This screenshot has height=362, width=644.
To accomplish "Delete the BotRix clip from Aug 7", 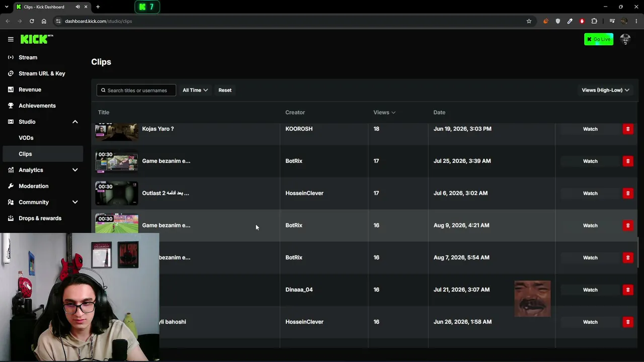I will click(627, 258).
